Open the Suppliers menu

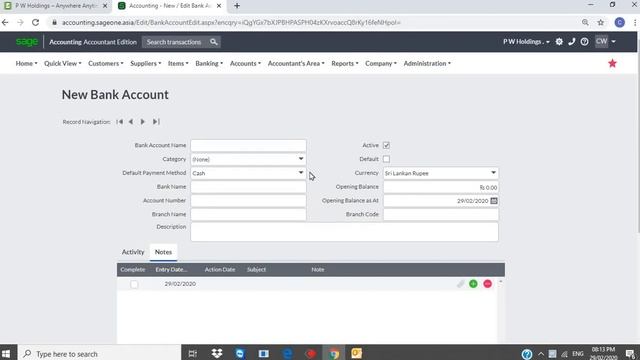pos(145,63)
